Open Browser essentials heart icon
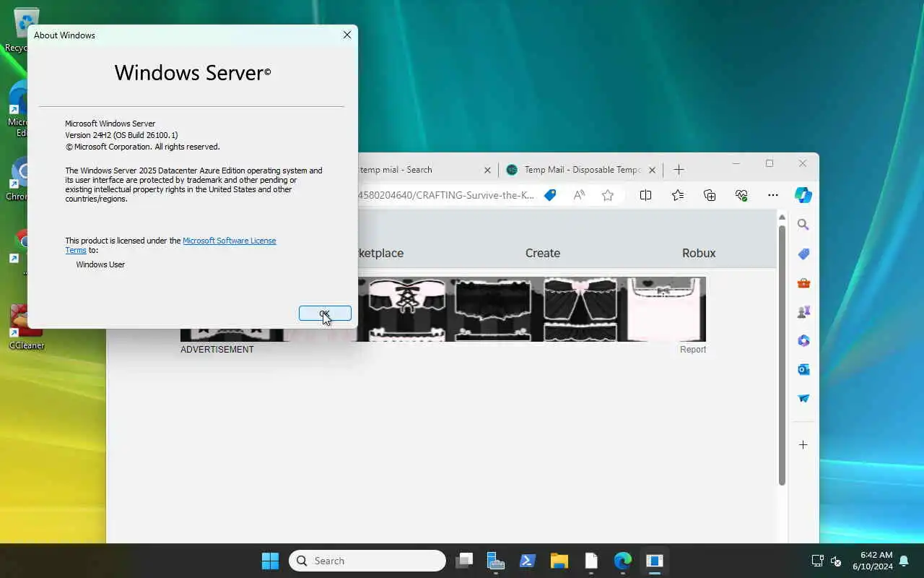Screen dimensions: 924x578 click(741, 195)
